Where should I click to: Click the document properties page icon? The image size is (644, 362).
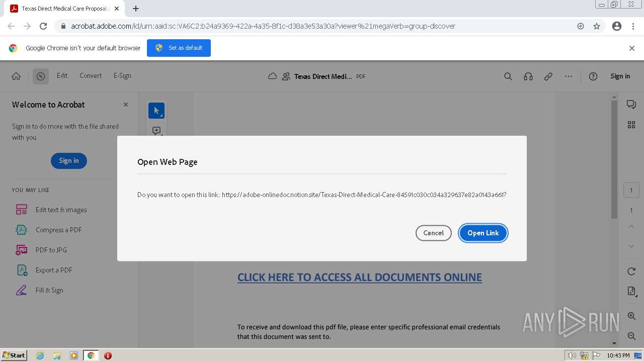coord(631,291)
